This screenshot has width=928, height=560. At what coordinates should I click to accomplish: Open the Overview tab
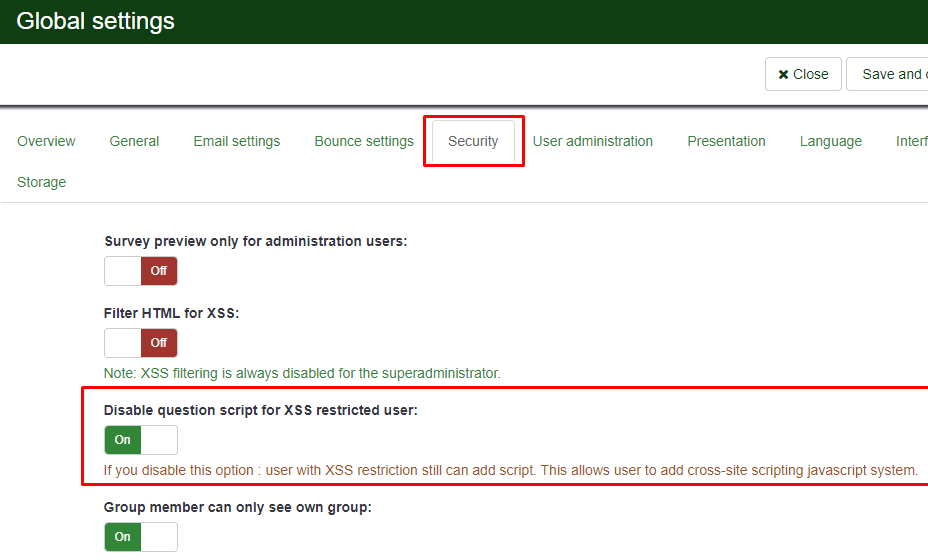click(x=46, y=141)
